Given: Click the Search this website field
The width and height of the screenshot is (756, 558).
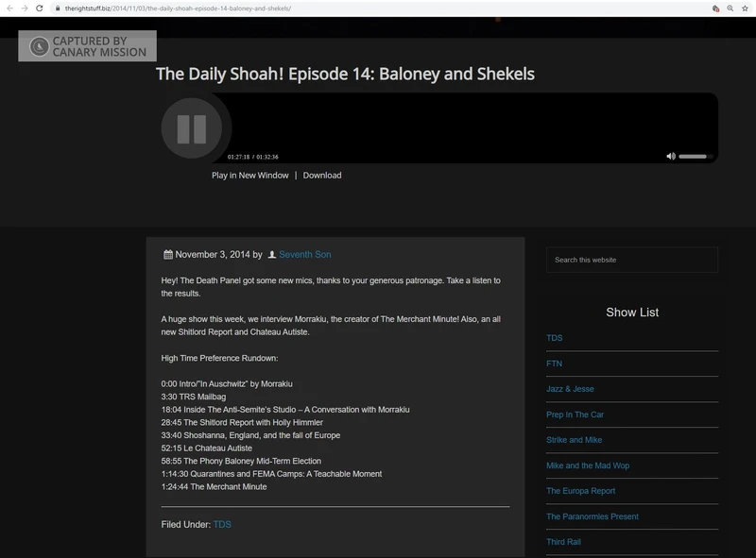Looking at the screenshot, I should (x=631, y=260).
